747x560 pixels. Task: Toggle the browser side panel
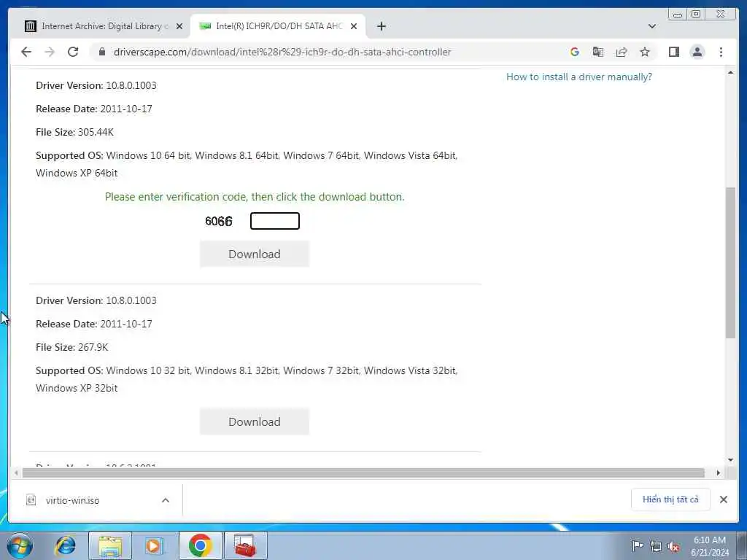click(x=673, y=52)
